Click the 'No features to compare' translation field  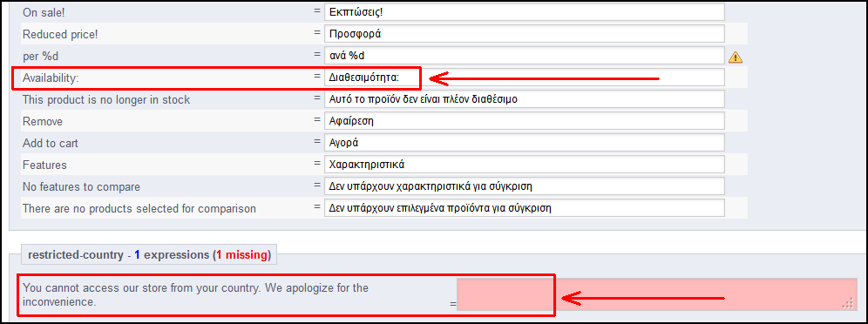click(x=525, y=186)
